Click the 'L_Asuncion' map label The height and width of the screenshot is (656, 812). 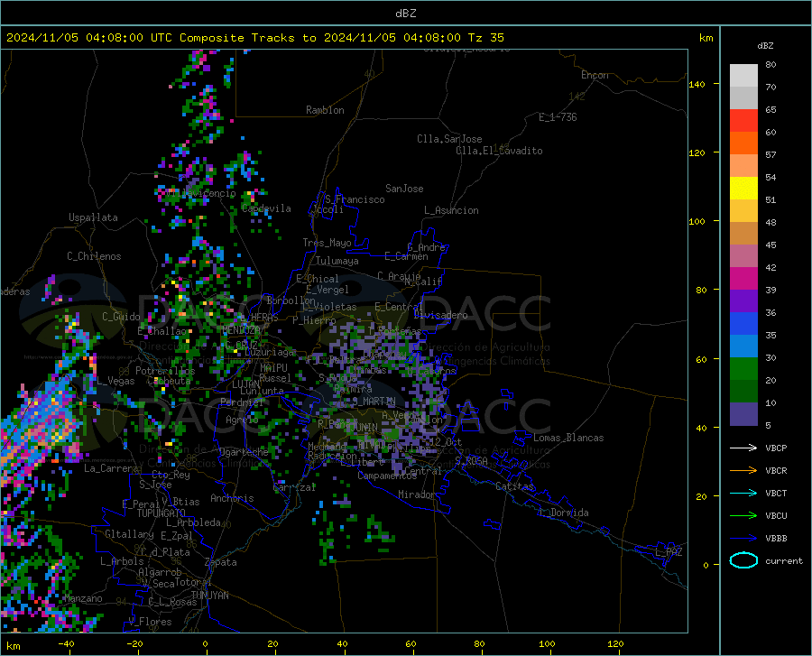[x=451, y=210]
